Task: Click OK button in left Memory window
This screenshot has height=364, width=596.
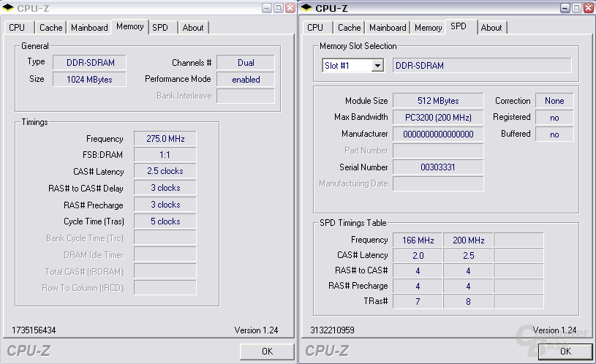Action: (267, 352)
